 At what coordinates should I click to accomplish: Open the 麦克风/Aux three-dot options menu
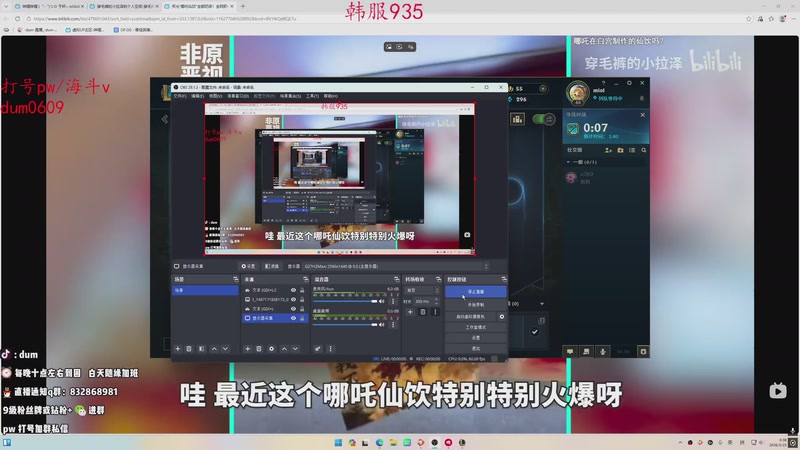point(394,299)
